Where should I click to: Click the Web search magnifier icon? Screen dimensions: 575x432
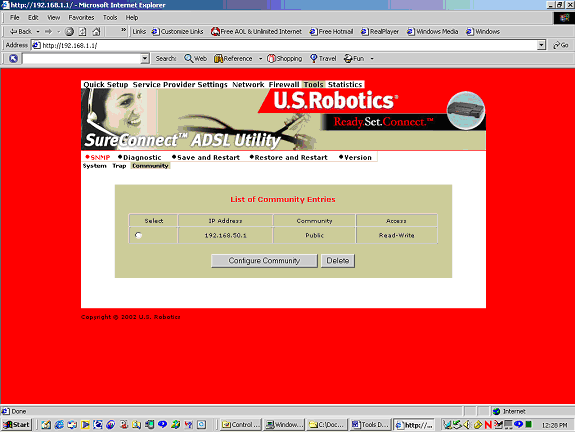(x=188, y=58)
